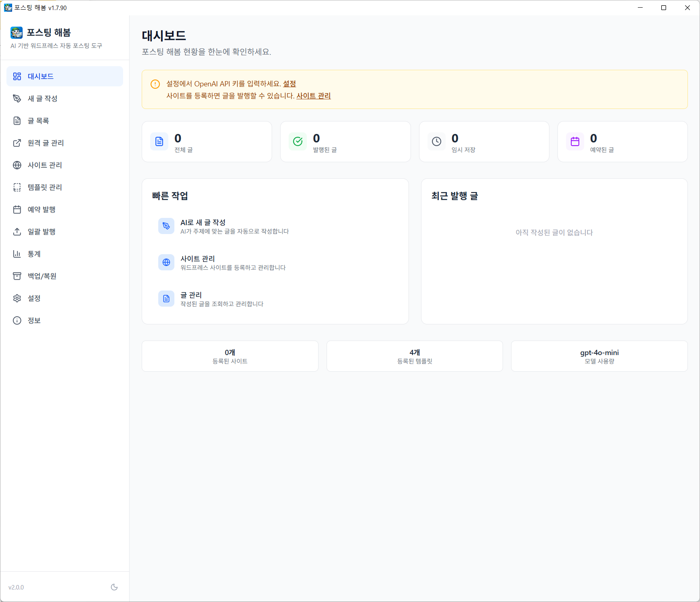Click the green checkmark published posts icon
700x602 pixels.
298,142
